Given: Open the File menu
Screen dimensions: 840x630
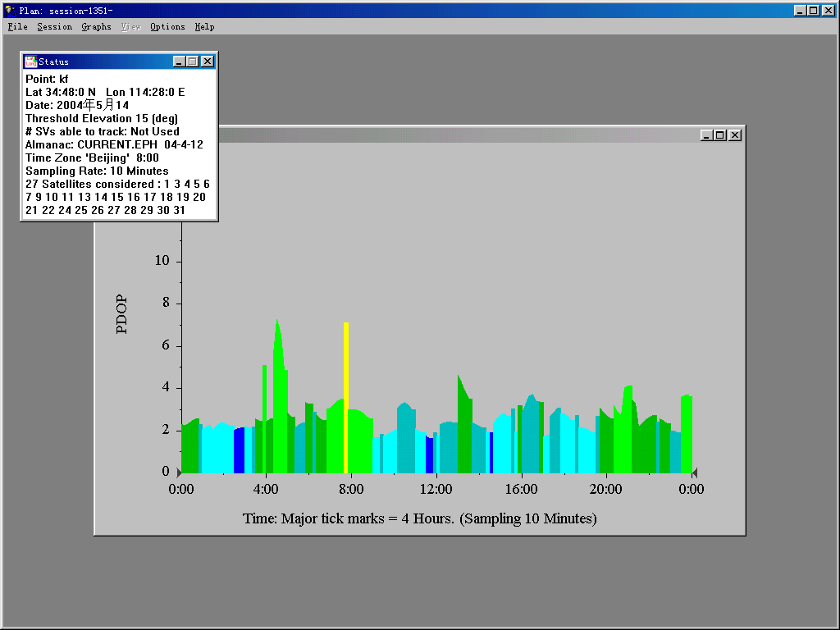Looking at the screenshot, I should (18, 27).
